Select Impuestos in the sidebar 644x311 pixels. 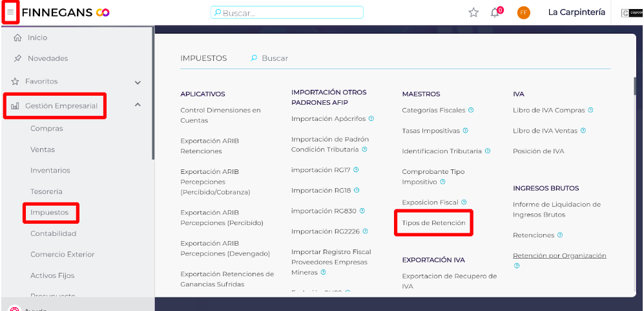click(x=49, y=213)
